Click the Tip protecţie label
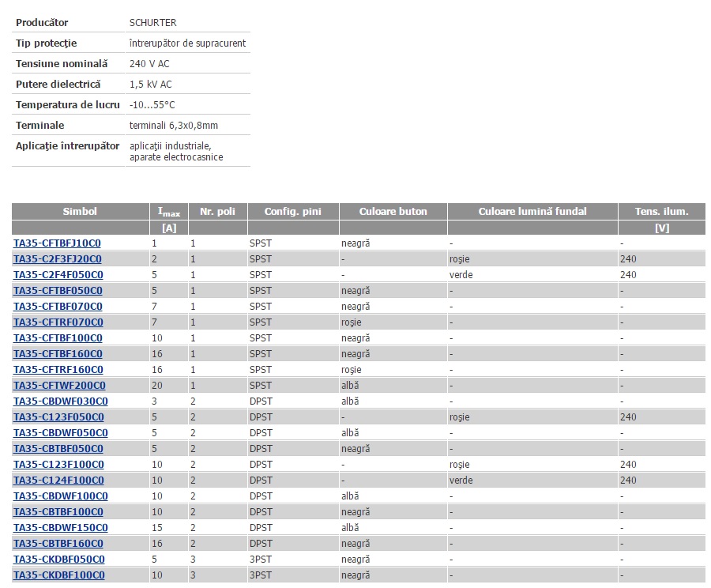 (x=47, y=43)
